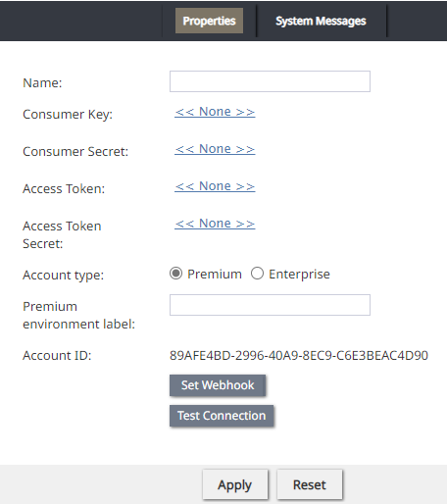This screenshot has height=504, width=447.
Task: Click the Set Webhook button
Action: click(218, 385)
